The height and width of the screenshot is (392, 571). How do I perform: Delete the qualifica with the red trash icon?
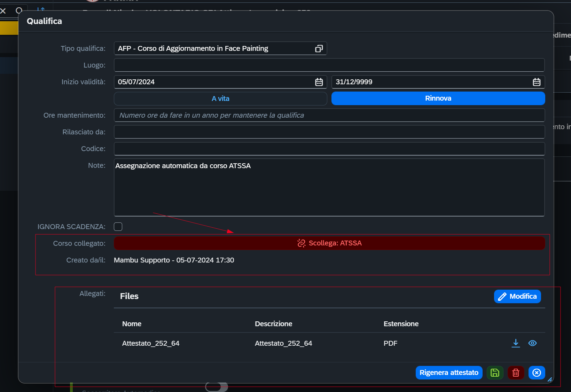516,373
